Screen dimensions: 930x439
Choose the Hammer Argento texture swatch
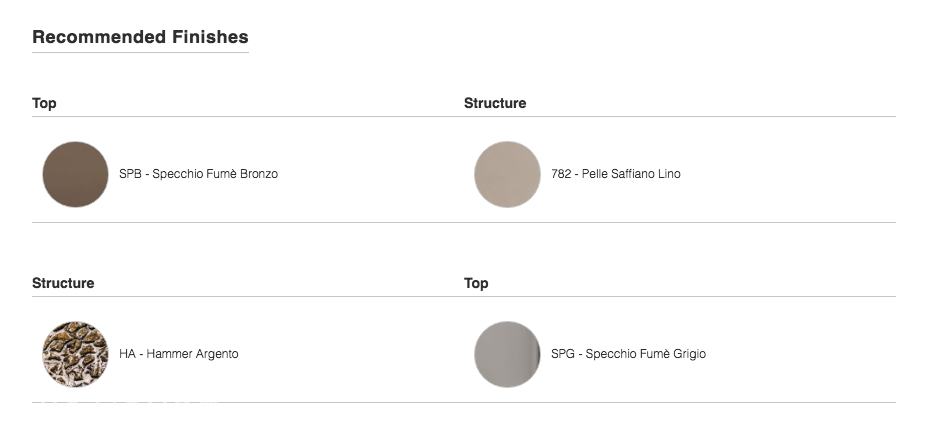(x=75, y=354)
